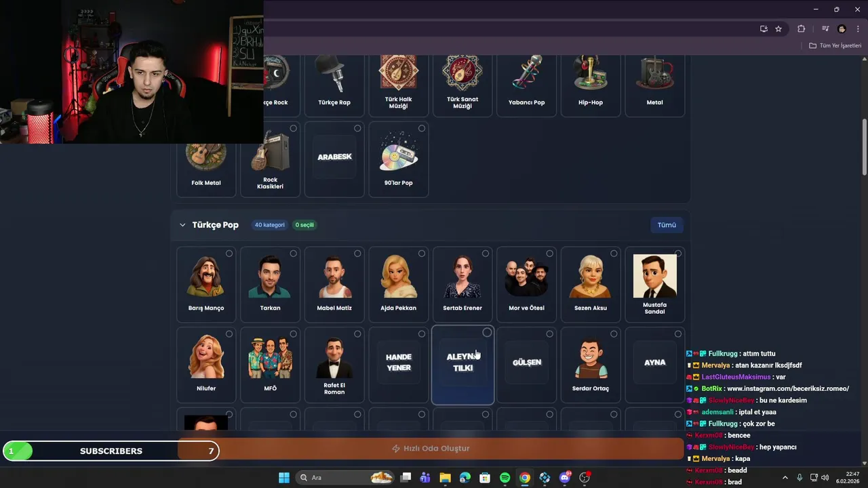Click the 40 kategori badge
Image resolution: width=868 pixels, height=488 pixels.
click(x=270, y=225)
